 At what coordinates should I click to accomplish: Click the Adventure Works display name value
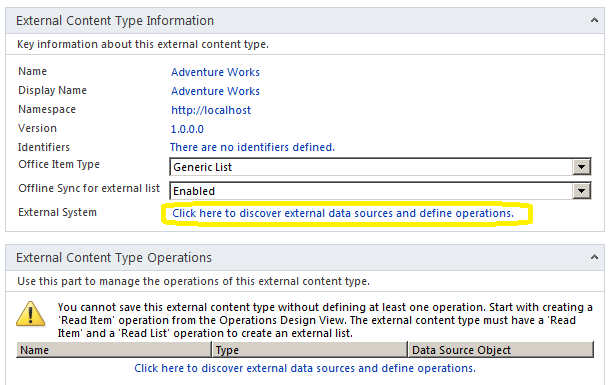tap(215, 91)
